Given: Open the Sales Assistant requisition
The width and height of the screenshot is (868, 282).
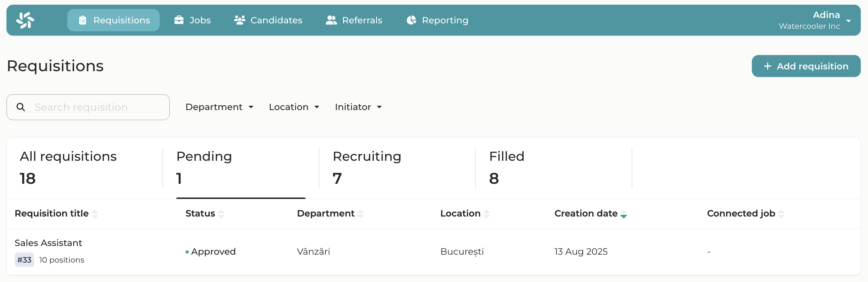Looking at the screenshot, I should pos(49,243).
